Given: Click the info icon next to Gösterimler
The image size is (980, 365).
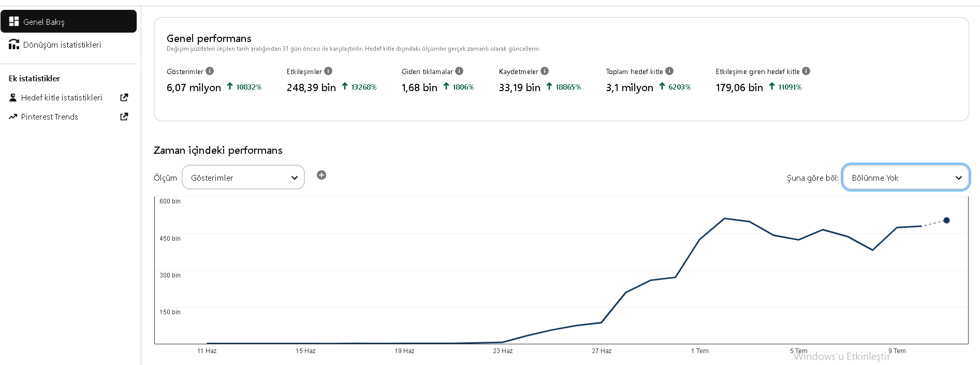Looking at the screenshot, I should pos(210,71).
